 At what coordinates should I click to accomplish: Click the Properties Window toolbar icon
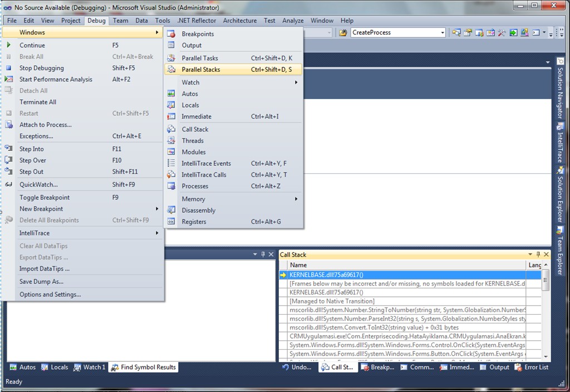pyautogui.click(x=468, y=33)
